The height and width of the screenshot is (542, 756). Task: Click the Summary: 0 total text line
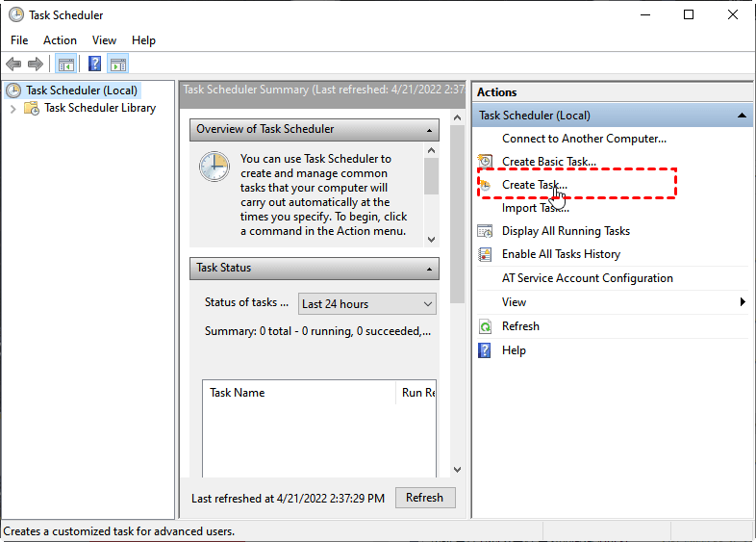coord(317,331)
